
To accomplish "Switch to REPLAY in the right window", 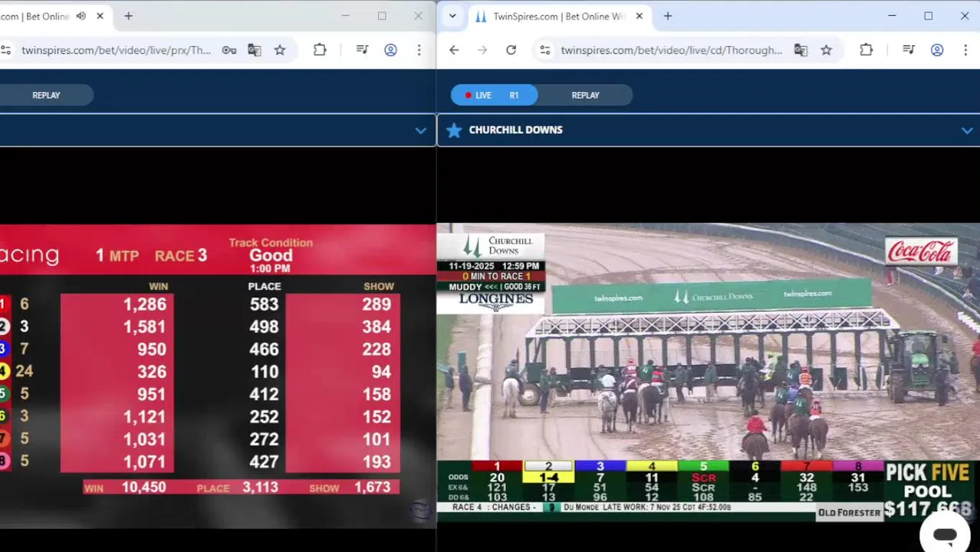I will (585, 95).
